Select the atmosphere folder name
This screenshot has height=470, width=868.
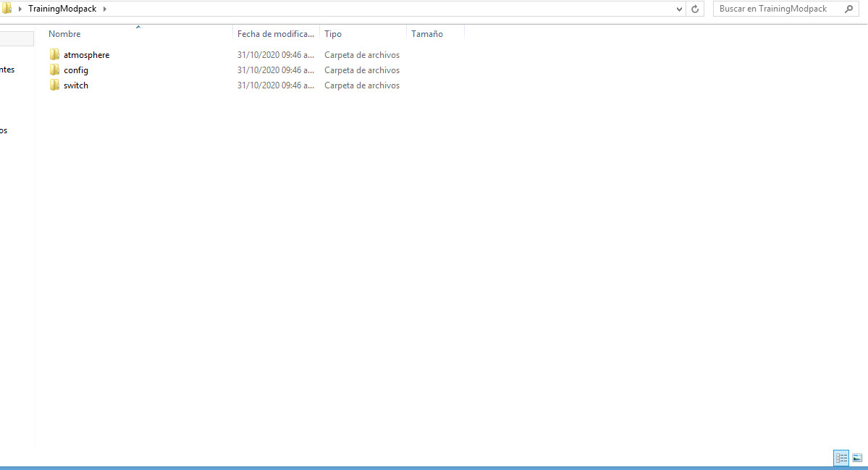86,55
